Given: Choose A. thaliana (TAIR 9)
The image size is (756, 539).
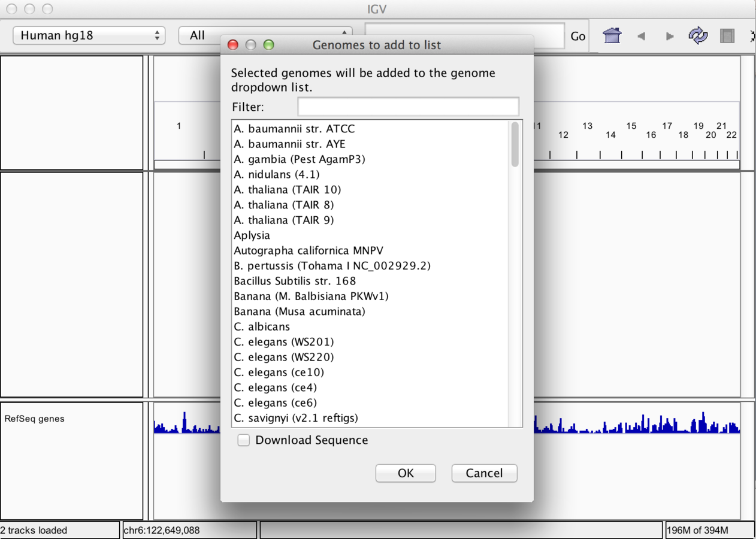Looking at the screenshot, I should point(371,220).
